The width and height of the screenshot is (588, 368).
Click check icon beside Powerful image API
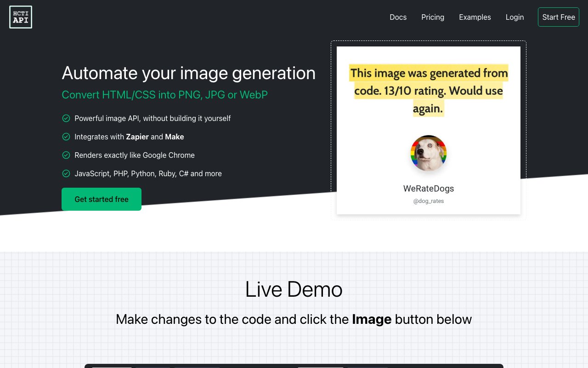click(x=66, y=118)
